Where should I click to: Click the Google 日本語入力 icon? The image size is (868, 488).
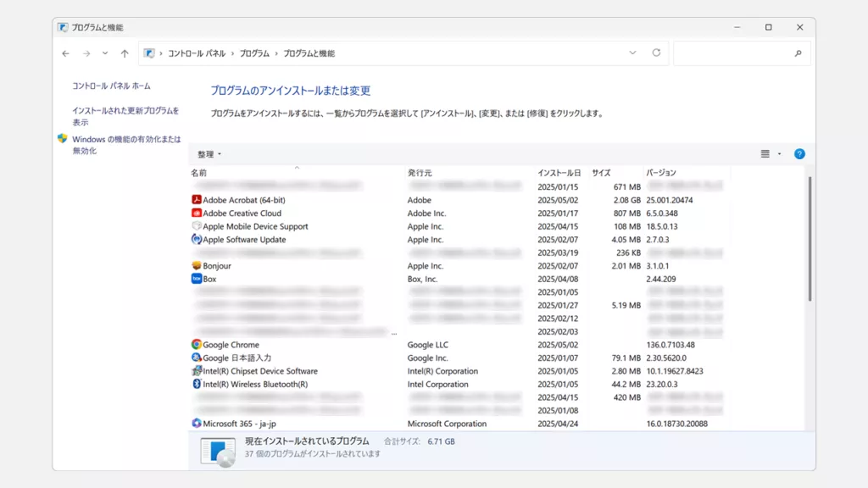click(197, 358)
